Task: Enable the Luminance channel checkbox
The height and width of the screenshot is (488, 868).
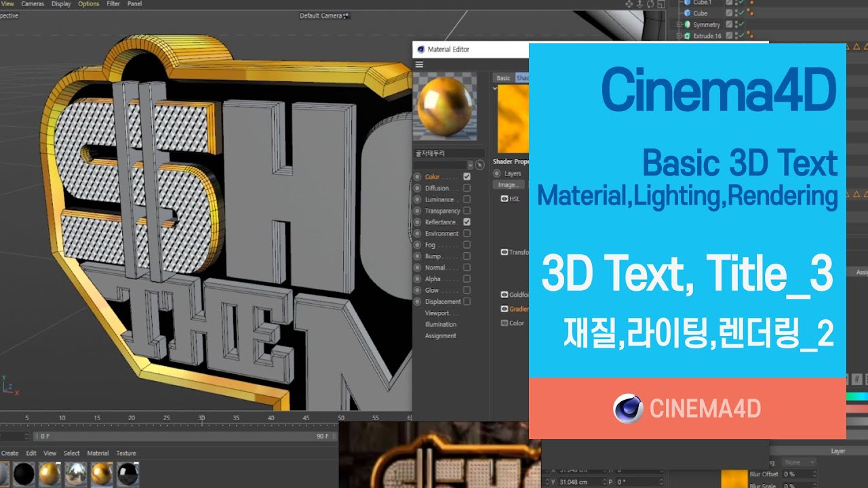Action: tap(467, 199)
